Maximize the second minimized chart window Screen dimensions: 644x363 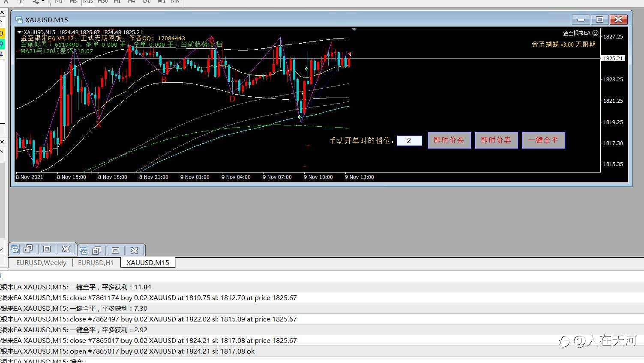[115, 250]
